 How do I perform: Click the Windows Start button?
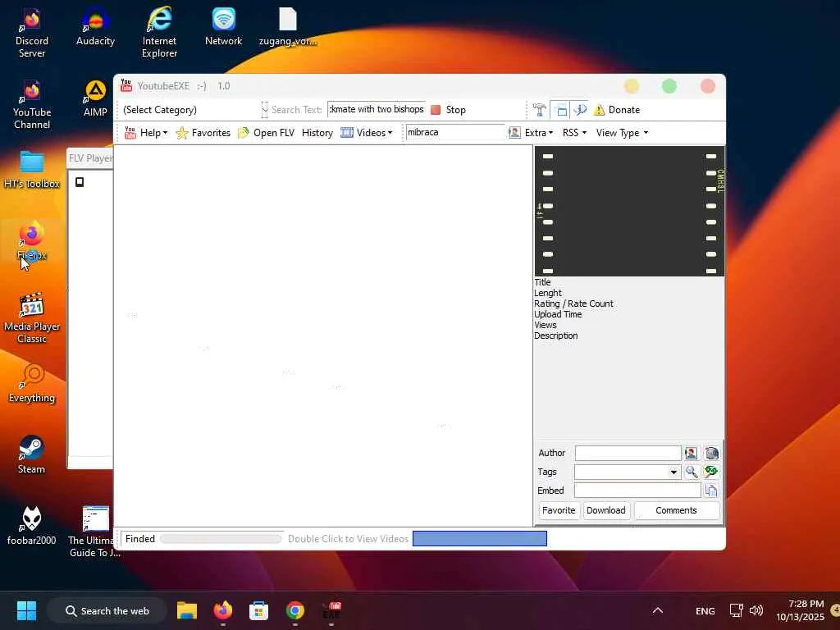point(26,610)
